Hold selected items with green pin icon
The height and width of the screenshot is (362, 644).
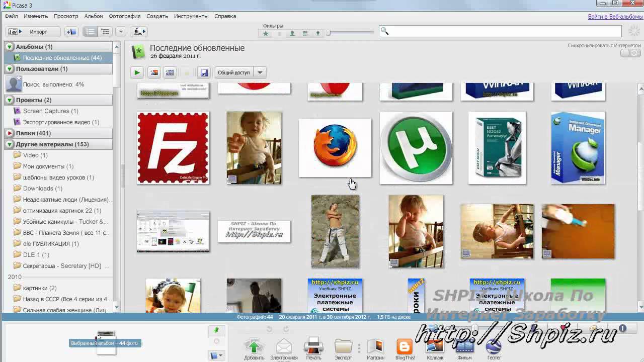click(216, 330)
